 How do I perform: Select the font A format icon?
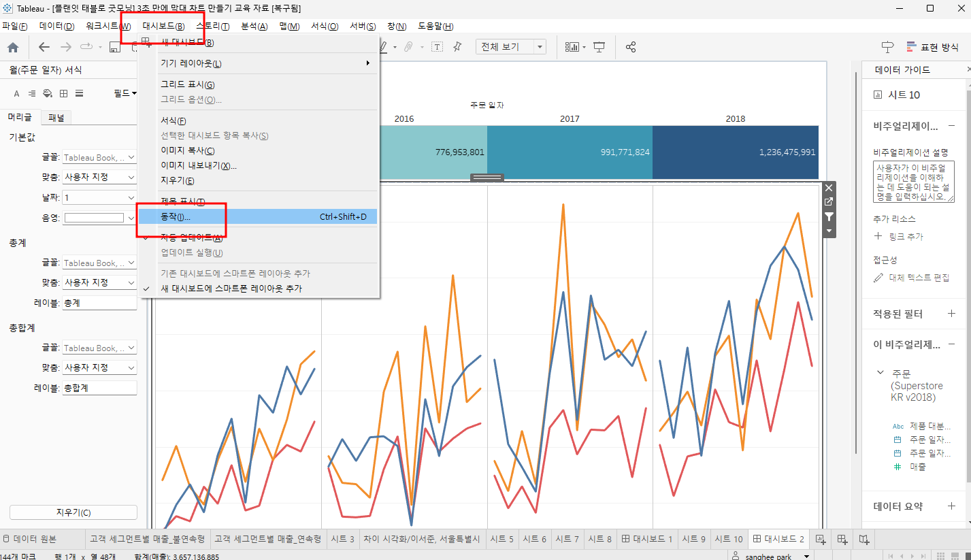[17, 93]
